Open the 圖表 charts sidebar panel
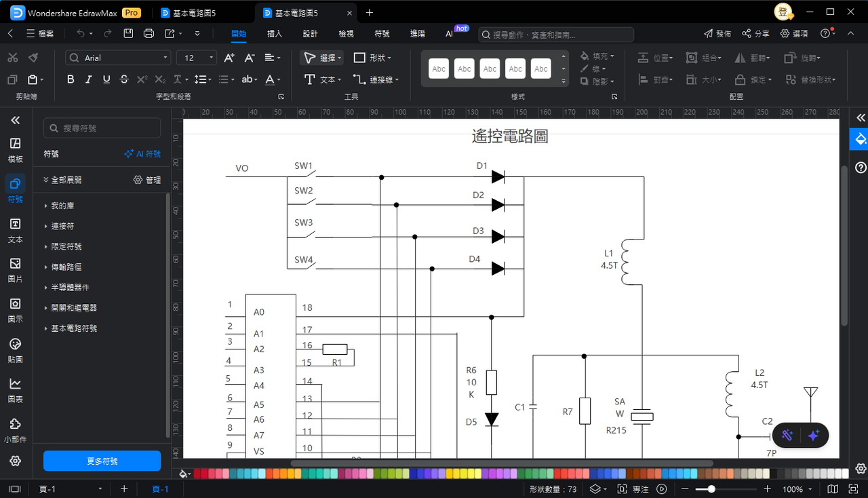 [x=15, y=390]
